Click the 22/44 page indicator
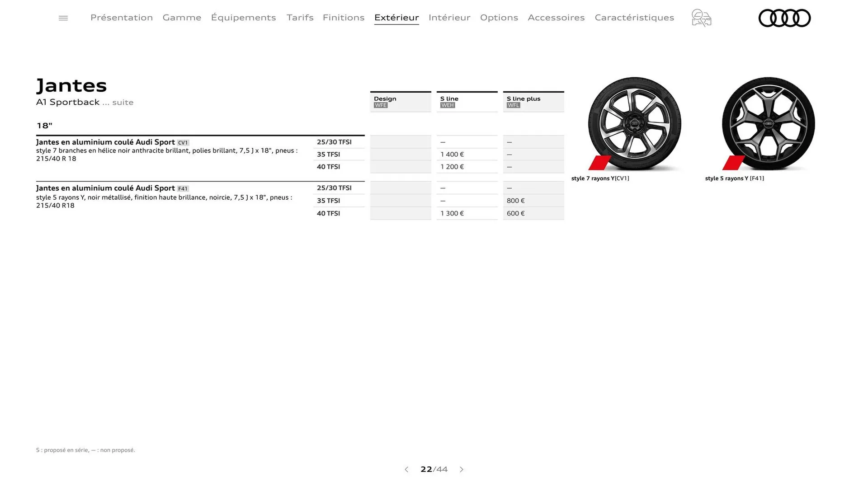This screenshot has height=488, width=868. coord(434,469)
